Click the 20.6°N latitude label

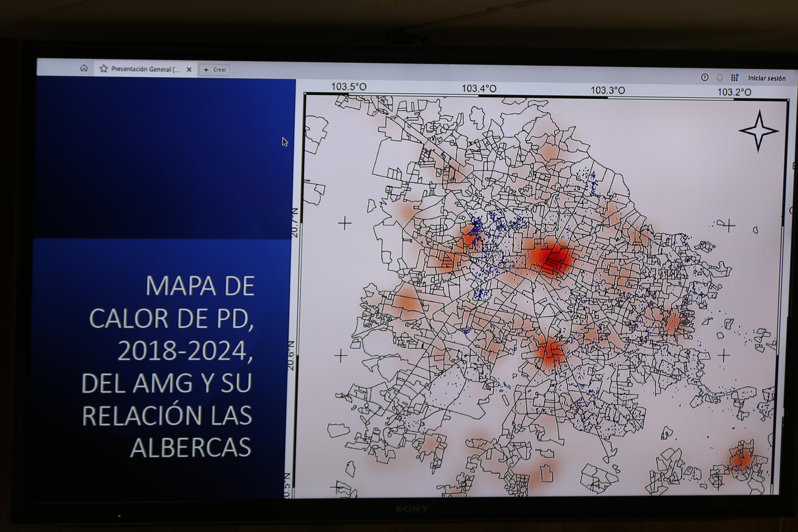click(x=291, y=355)
